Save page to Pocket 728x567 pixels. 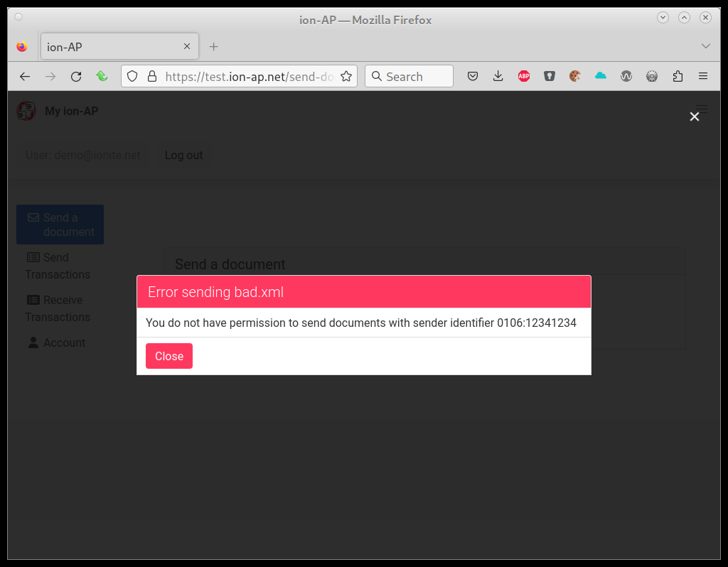[473, 76]
